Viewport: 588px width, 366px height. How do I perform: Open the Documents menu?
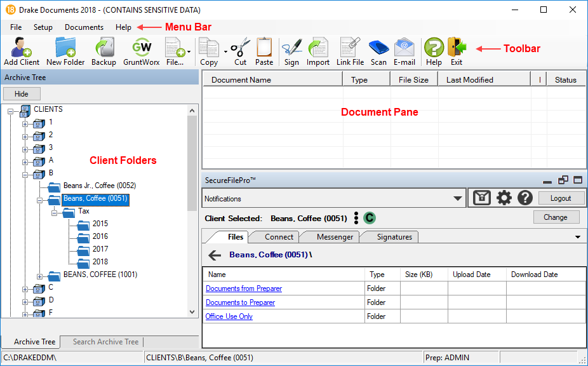click(84, 27)
